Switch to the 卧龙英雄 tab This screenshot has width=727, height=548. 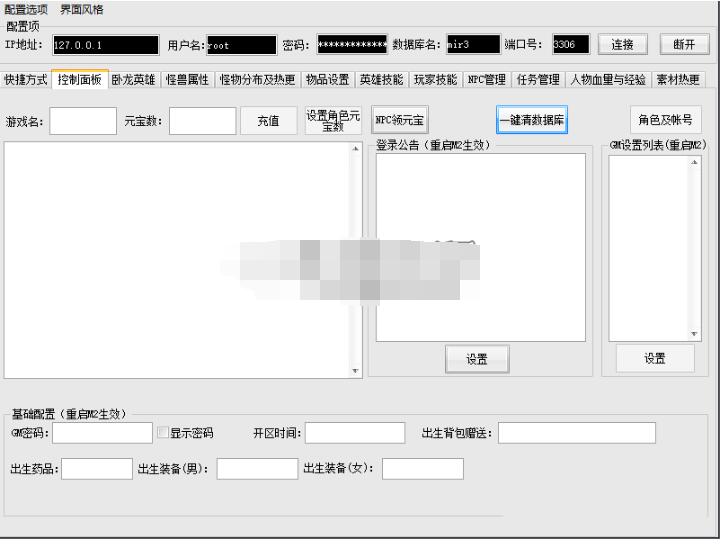coord(133,80)
